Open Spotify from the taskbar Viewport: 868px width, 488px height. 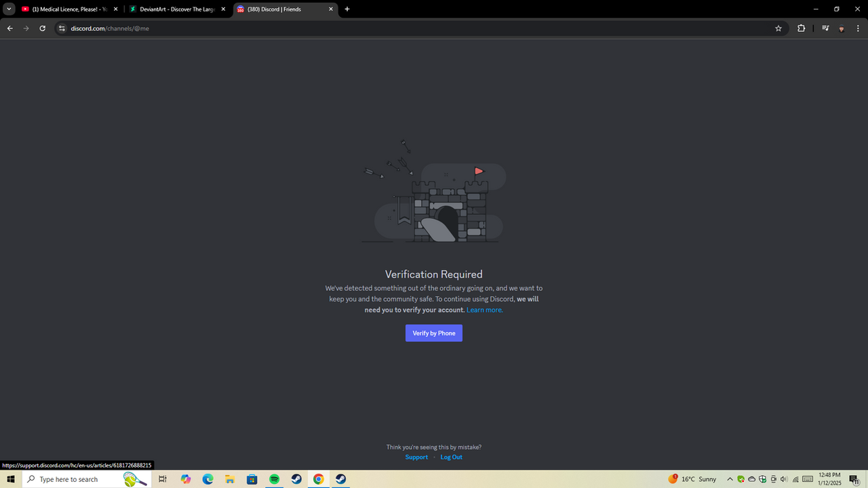[x=274, y=479]
